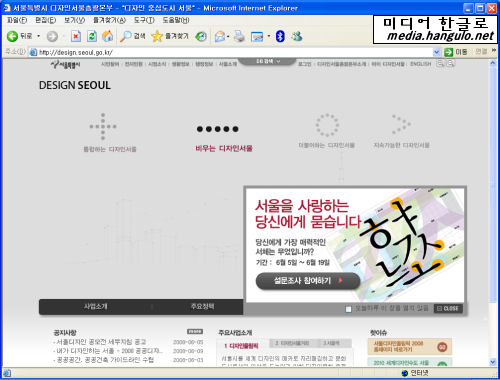Click the 연결 links toolbar label

(x=481, y=51)
